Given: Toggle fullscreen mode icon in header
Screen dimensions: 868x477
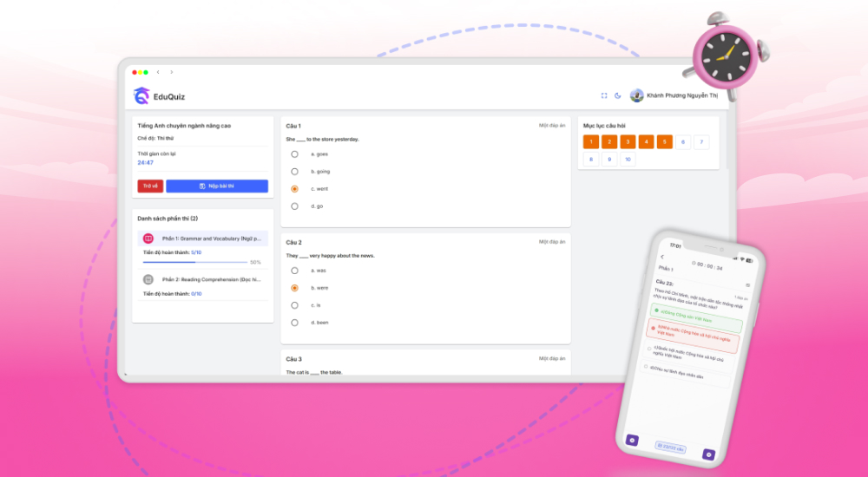Looking at the screenshot, I should [604, 95].
